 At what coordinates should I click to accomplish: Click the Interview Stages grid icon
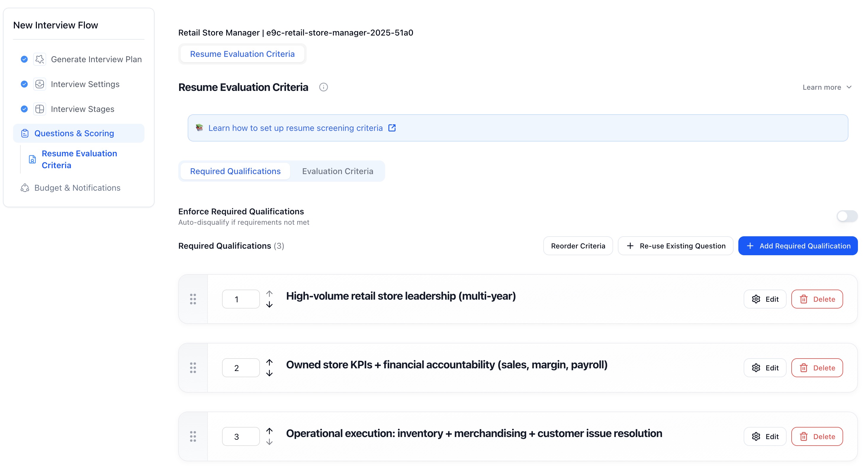point(39,109)
